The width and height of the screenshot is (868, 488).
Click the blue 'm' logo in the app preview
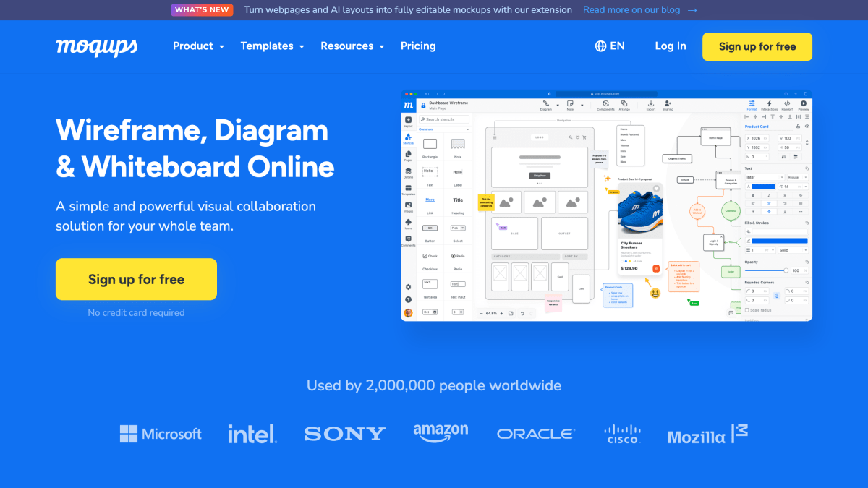(x=408, y=106)
